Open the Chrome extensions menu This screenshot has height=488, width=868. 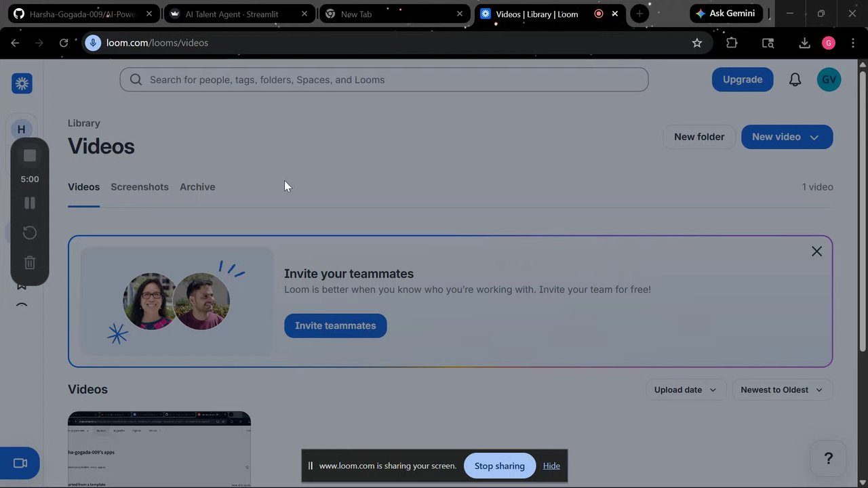coord(732,43)
